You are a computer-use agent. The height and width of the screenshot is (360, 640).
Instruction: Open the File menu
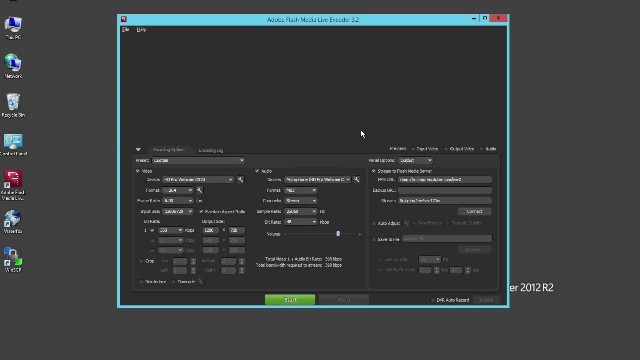tap(125, 30)
